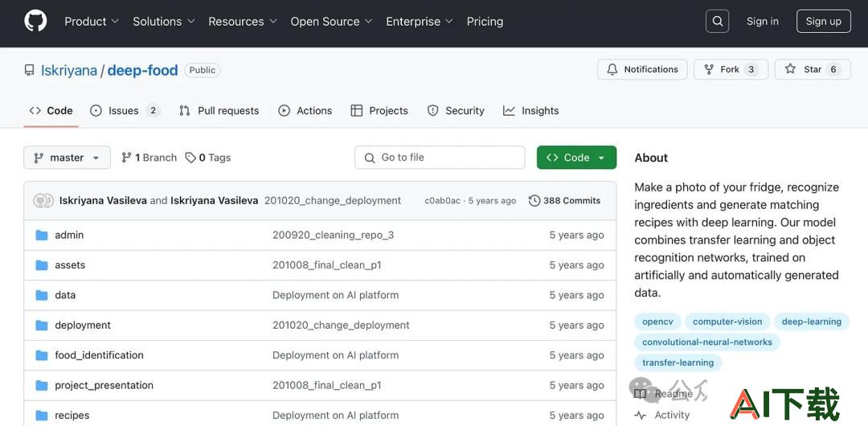
Task: Switch to the Pull requests tab
Action: pos(219,111)
